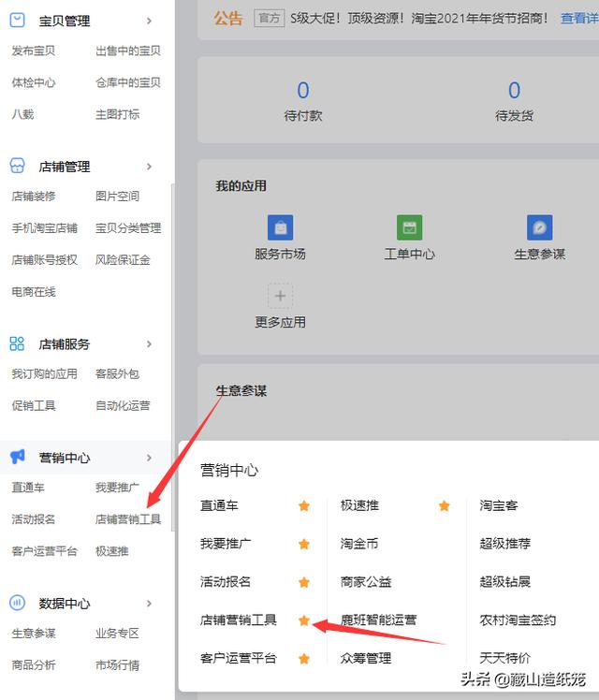Open 仓库中的宝贝 in the sidebar
The image size is (599, 700).
[x=127, y=82]
